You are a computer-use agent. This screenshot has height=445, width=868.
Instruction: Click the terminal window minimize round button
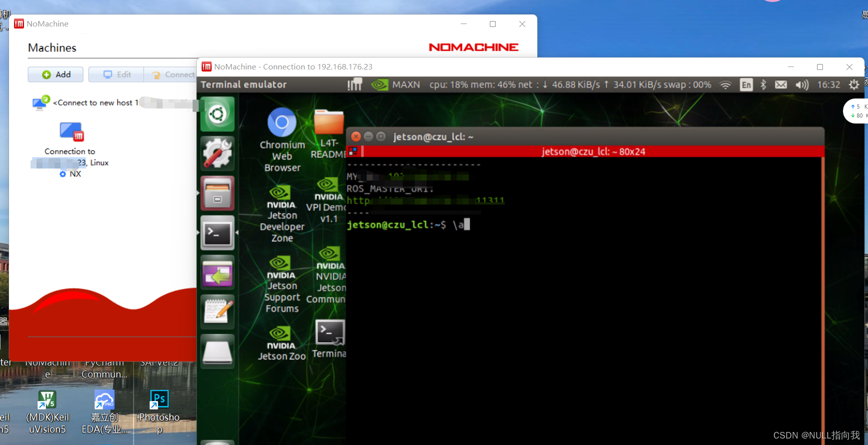[369, 136]
